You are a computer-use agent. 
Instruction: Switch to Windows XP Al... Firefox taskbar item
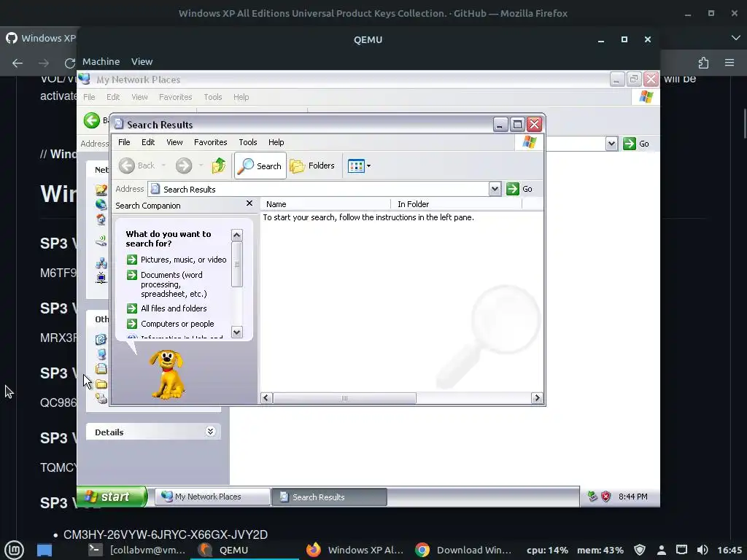(355, 550)
